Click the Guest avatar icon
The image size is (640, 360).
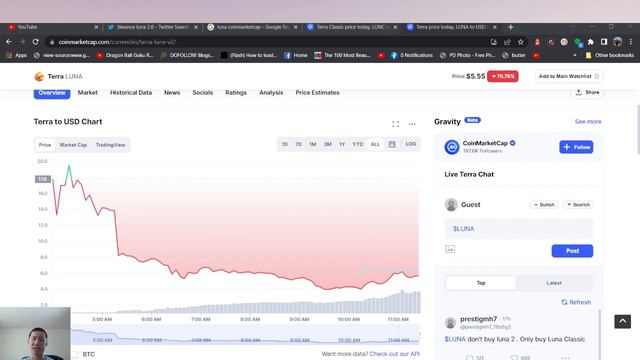[451, 204]
